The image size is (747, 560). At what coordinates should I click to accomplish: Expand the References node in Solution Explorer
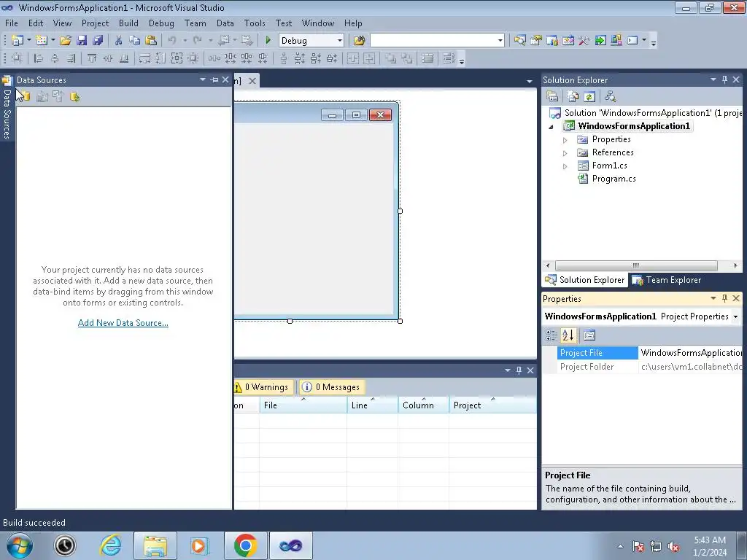565,153
